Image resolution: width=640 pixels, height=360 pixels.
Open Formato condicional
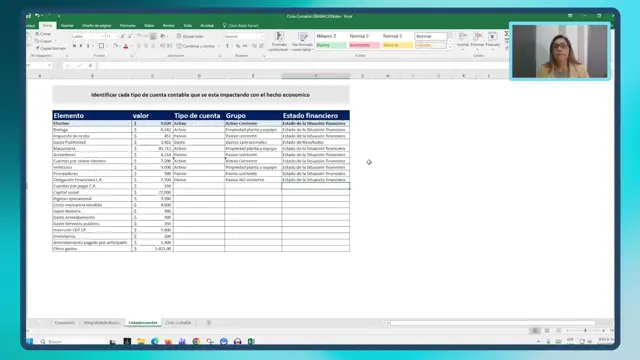[x=279, y=42]
